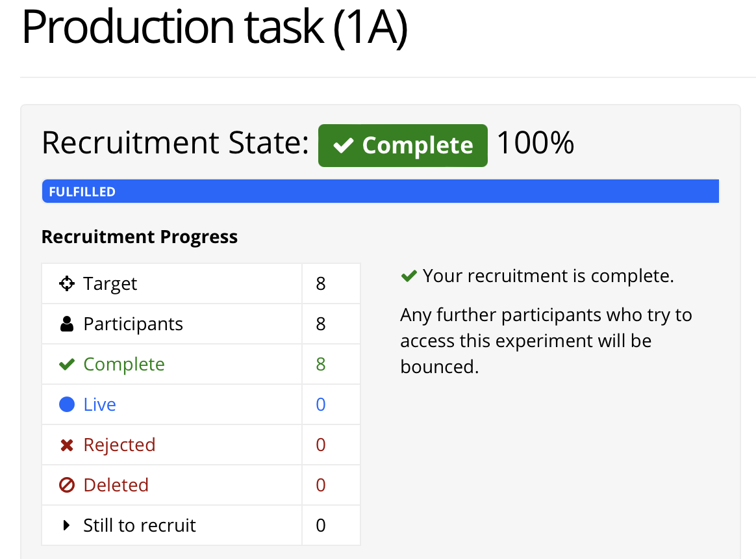756x559 pixels.
Task: Click the Participants count cell
Action: coord(331,324)
